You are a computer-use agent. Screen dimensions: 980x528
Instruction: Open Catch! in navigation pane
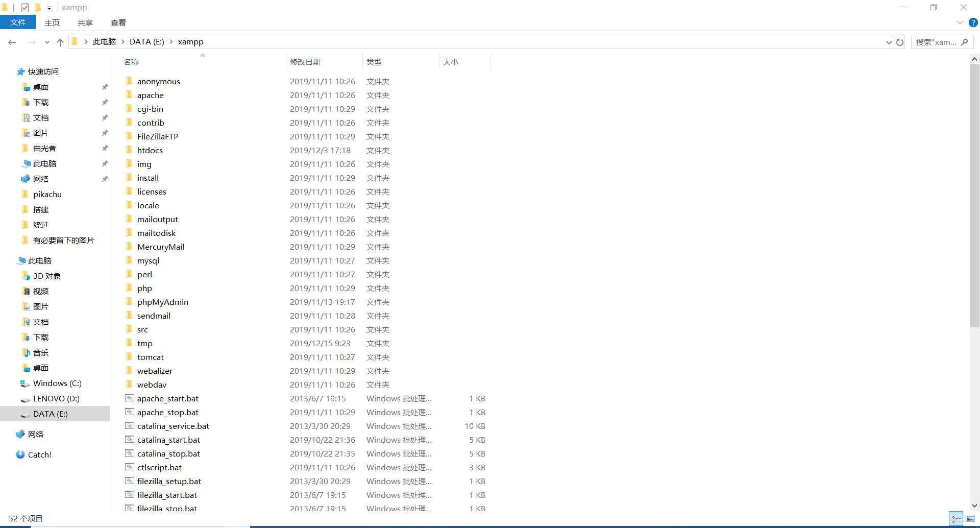click(x=39, y=454)
